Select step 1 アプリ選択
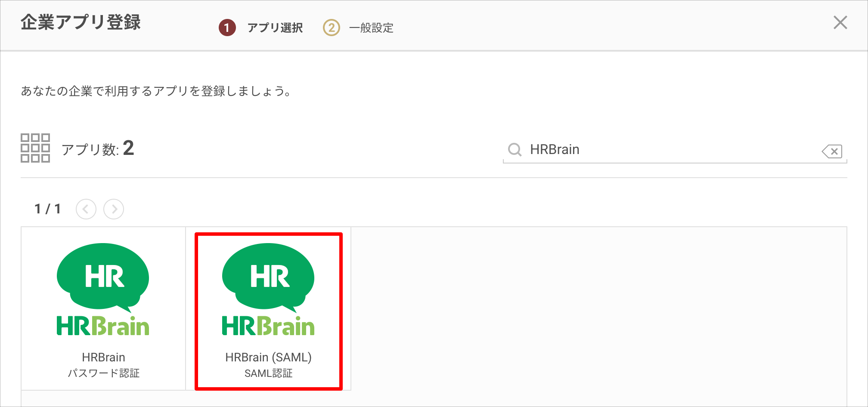This screenshot has width=868, height=407. click(x=261, y=28)
